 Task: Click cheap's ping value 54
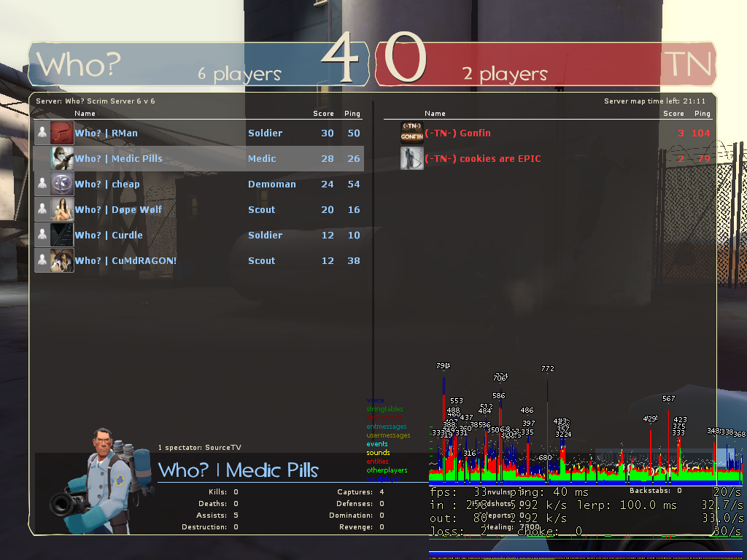coord(354,184)
